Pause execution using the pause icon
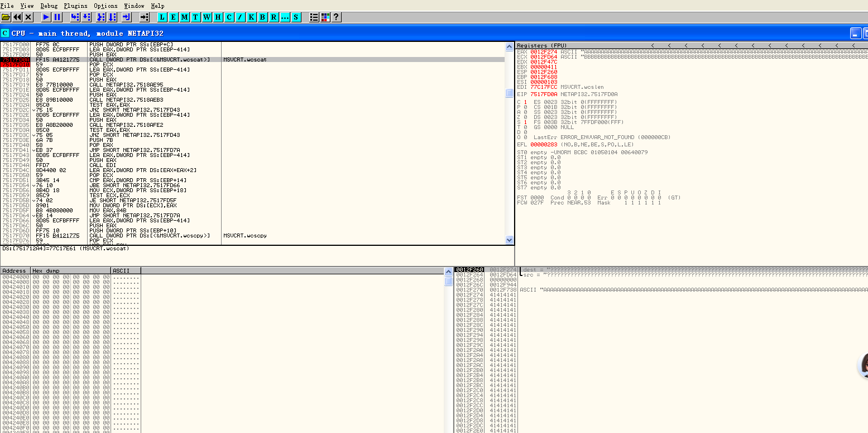868x433 pixels. point(57,17)
